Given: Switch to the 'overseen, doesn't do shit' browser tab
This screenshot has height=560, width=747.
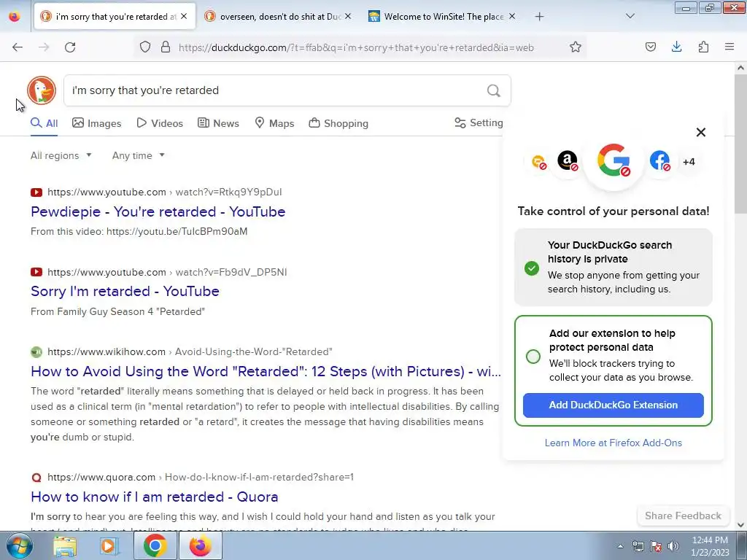Looking at the screenshot, I should (x=277, y=17).
